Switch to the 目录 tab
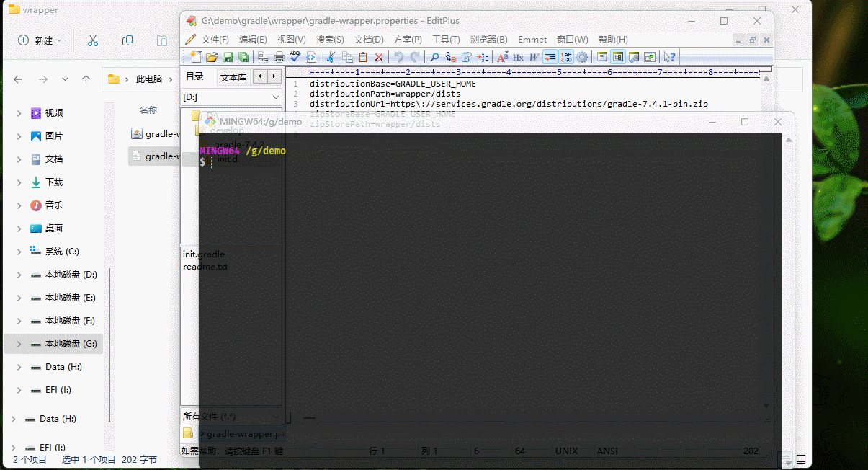Screen dimensions: 868x470 point(195,76)
